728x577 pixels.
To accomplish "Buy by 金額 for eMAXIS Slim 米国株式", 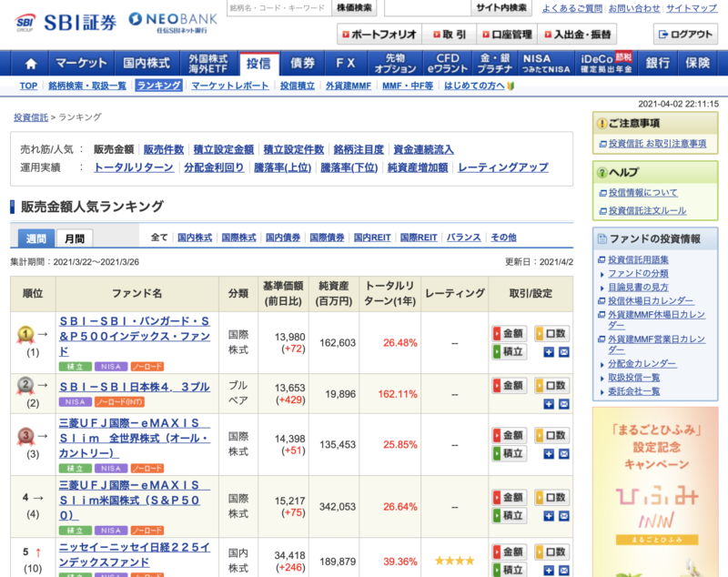I will (510, 497).
